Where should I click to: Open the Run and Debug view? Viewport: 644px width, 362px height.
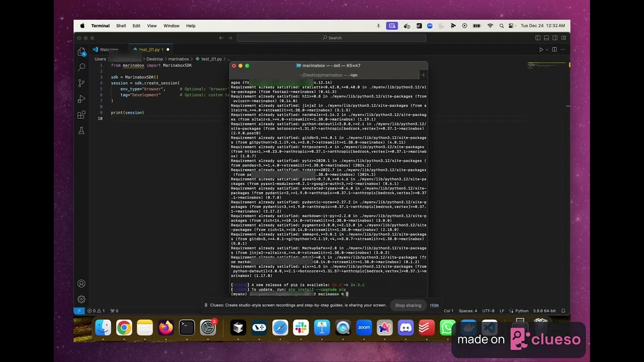click(82, 99)
